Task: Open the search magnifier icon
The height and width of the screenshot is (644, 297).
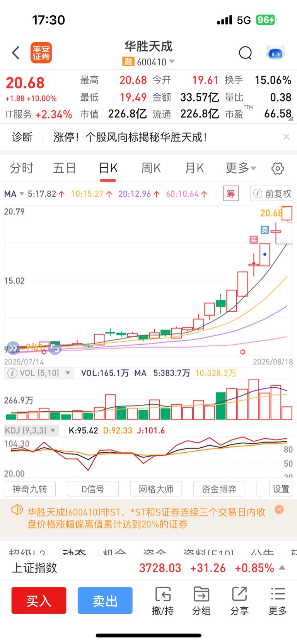Action: click(x=245, y=53)
